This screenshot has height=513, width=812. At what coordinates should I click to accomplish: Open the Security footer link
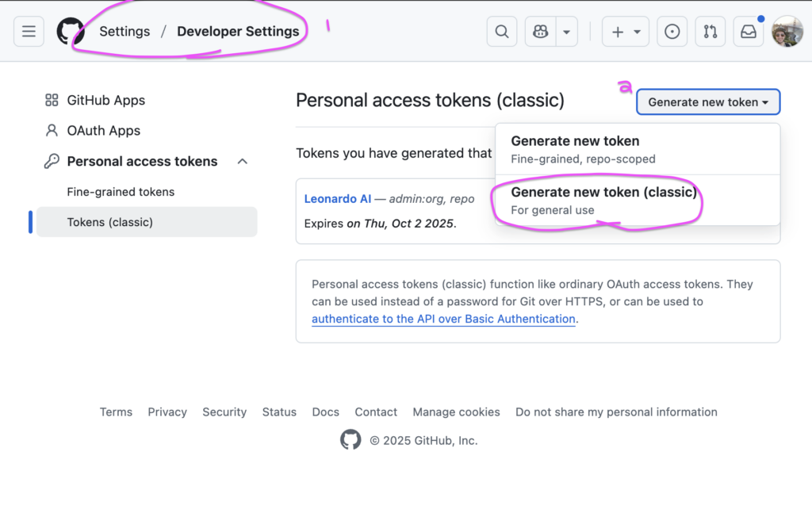224,412
